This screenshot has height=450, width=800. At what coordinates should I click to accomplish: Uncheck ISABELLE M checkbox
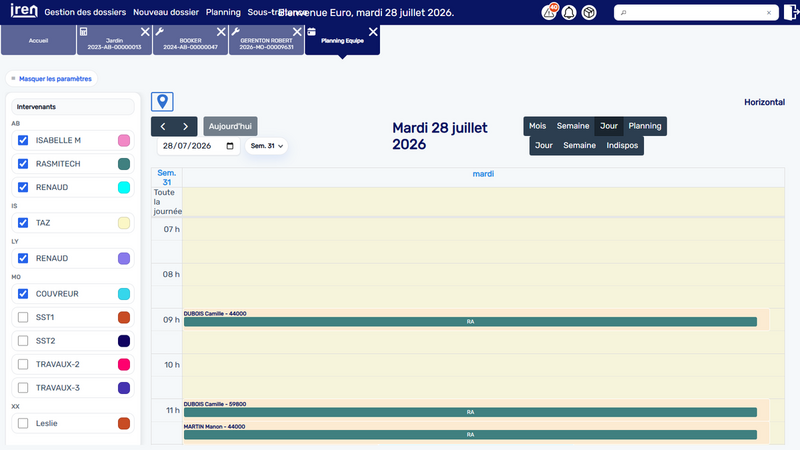pos(23,140)
